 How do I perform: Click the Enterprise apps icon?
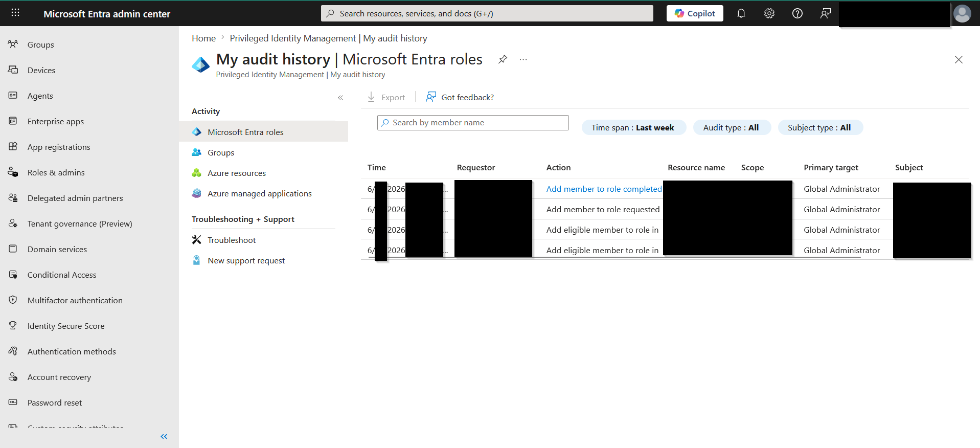[x=13, y=121]
